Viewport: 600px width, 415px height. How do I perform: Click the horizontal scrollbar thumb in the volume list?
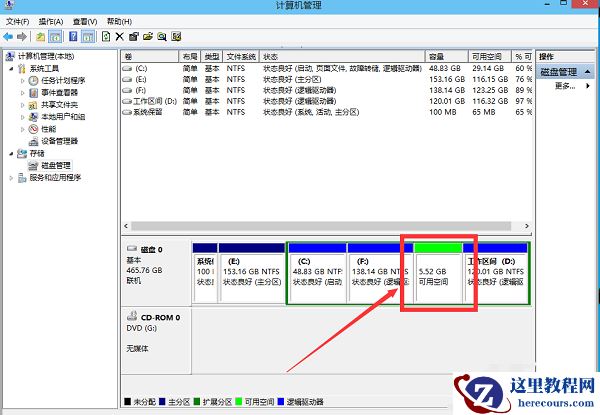click(x=321, y=226)
